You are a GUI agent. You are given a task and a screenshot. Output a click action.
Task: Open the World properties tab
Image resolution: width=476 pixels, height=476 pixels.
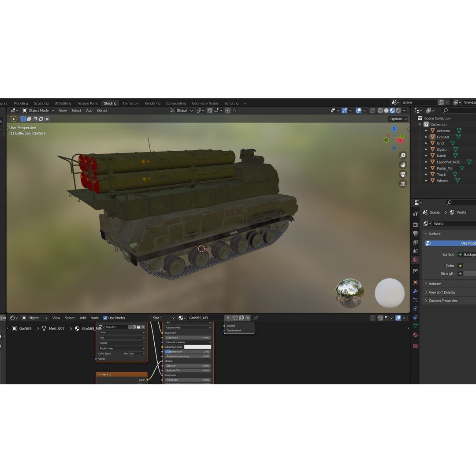coord(415,260)
